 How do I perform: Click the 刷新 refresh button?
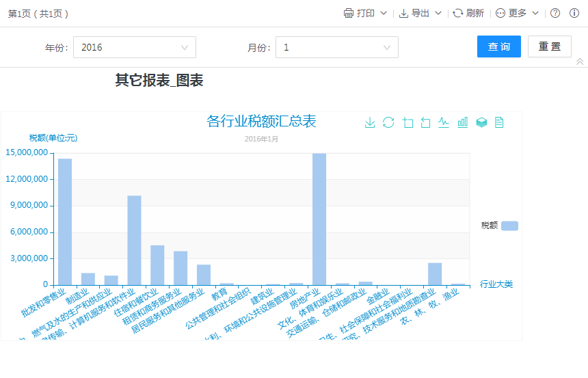(x=468, y=13)
